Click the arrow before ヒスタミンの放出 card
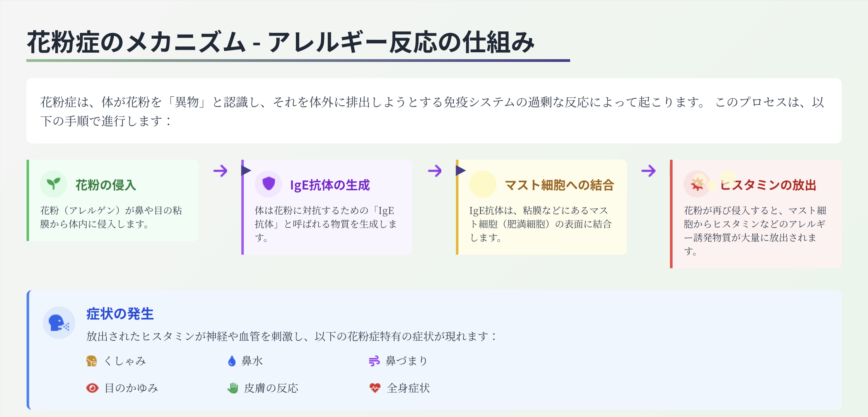 click(649, 171)
